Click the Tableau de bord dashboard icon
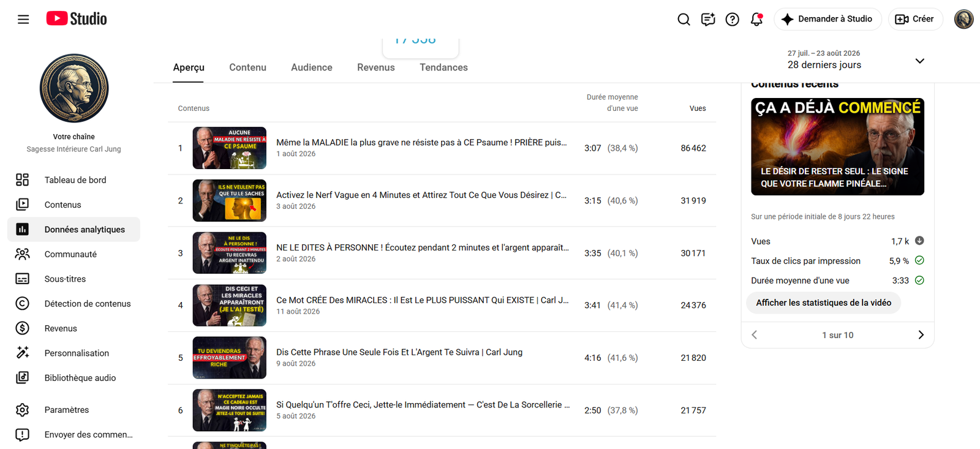980x449 pixels. click(x=23, y=179)
